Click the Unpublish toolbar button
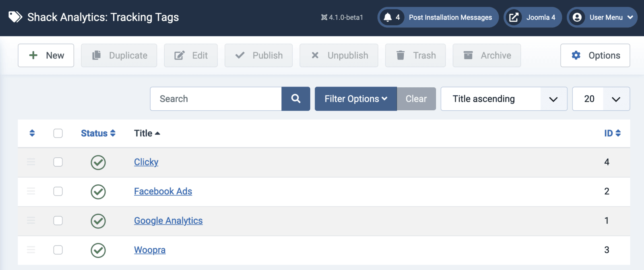644x270 pixels. pos(339,56)
